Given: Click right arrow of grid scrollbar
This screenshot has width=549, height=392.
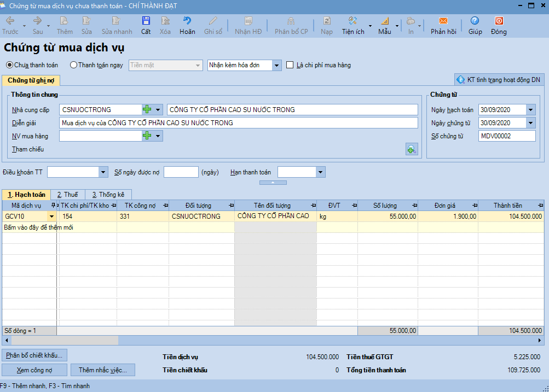Looking at the screenshot, I should tap(540, 340).
